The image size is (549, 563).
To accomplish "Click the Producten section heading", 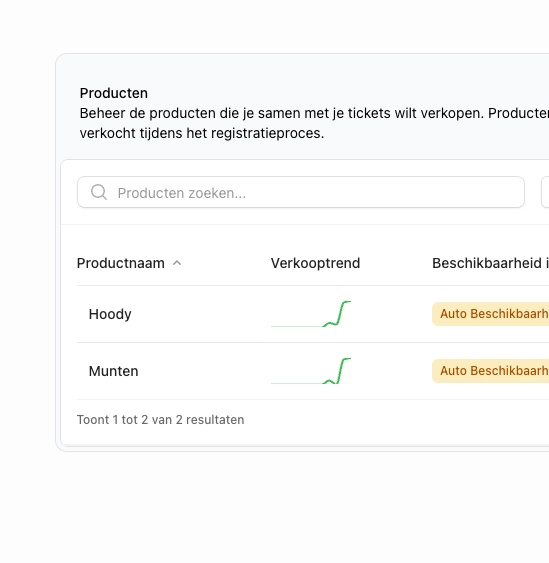I will (113, 93).
